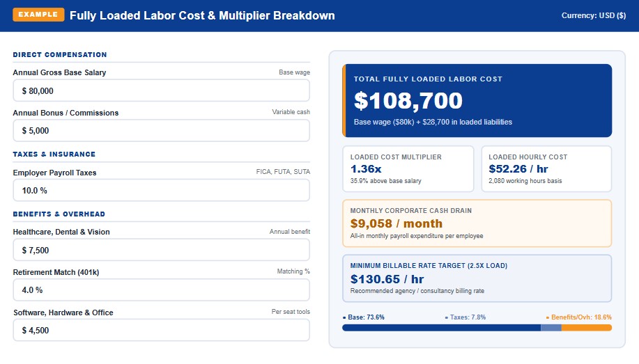Image resolution: width=639 pixels, height=364 pixels.
Task: Click the 35.9% above base salary note
Action: 385,181
